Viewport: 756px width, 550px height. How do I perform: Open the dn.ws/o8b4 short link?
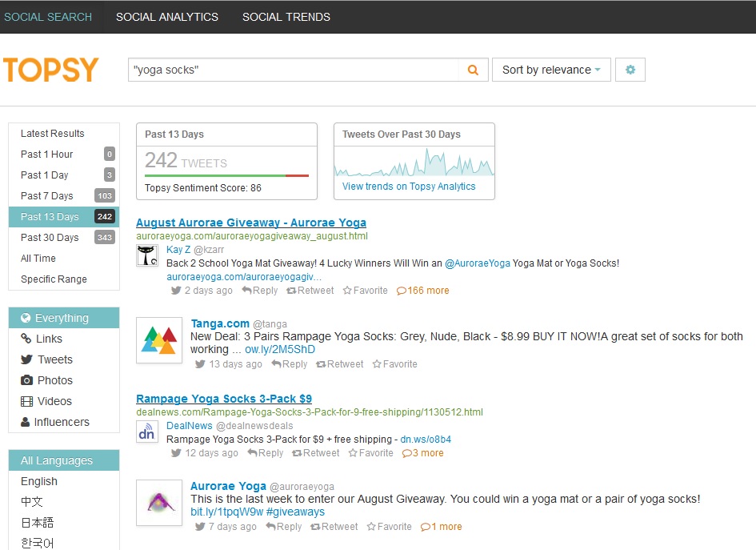(x=426, y=440)
